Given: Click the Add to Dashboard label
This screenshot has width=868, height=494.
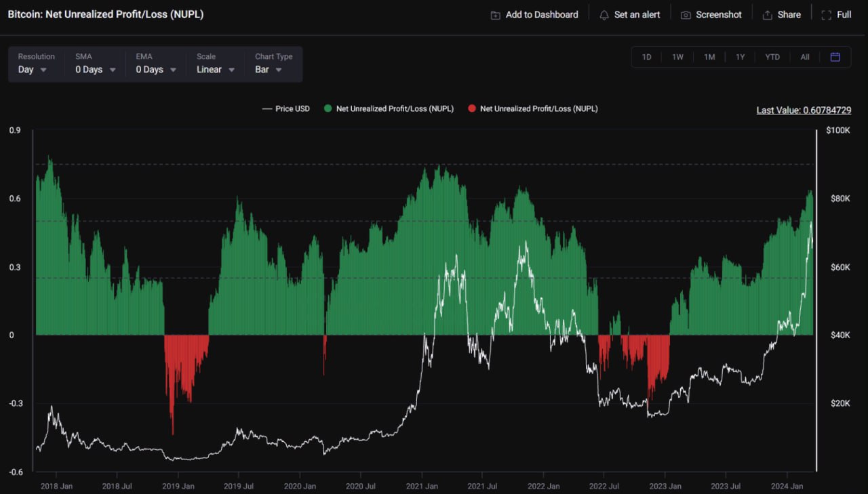Looking at the screenshot, I should tap(542, 15).
